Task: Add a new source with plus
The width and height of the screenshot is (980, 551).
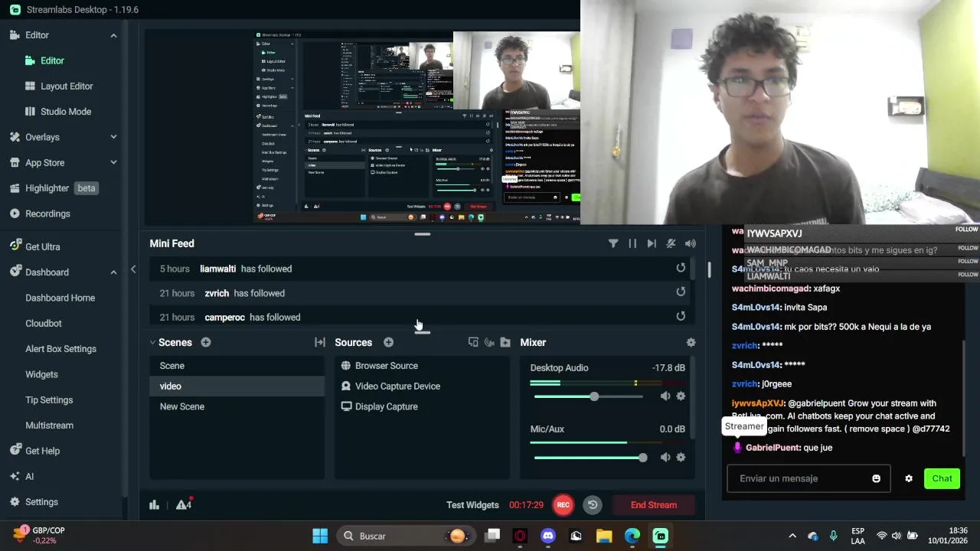Action: click(x=388, y=342)
